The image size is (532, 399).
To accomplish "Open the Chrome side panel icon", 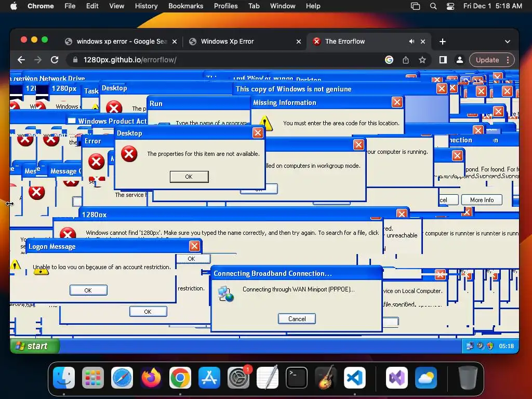I will click(443, 60).
